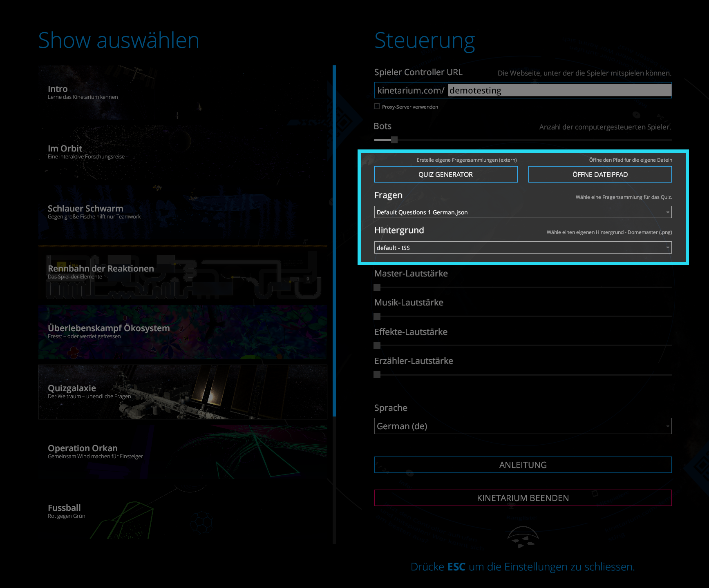
Task: Choose the Fussball show
Action: [x=182, y=511]
